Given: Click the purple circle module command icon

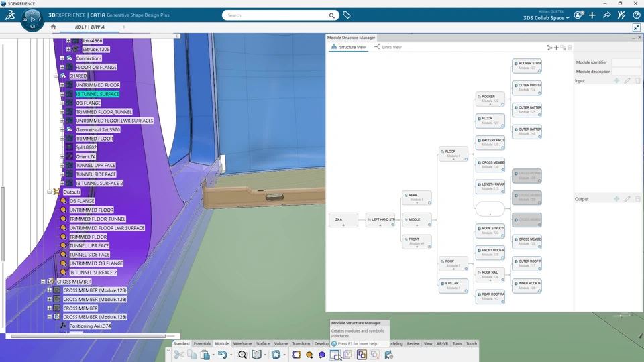Looking at the screenshot, I should click(321, 355).
